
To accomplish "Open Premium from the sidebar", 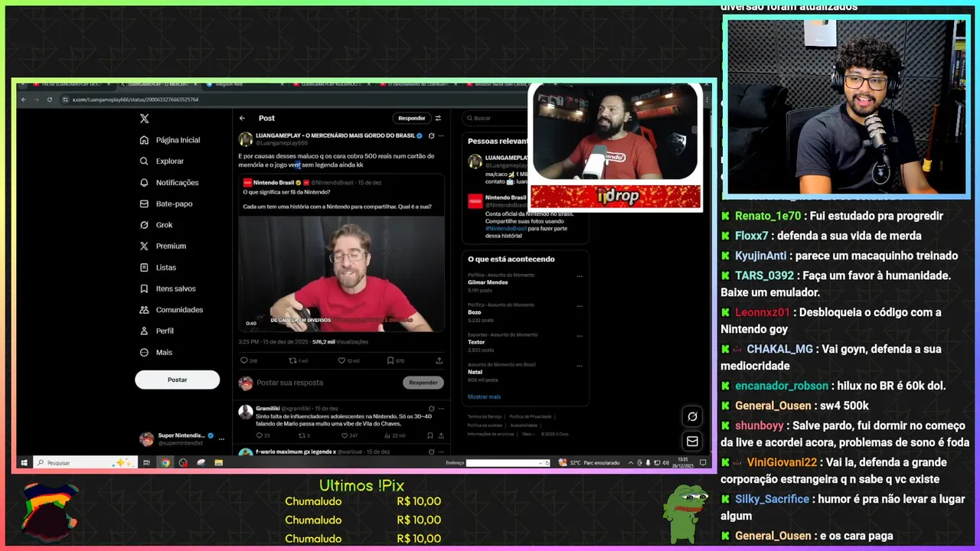I will [163, 246].
